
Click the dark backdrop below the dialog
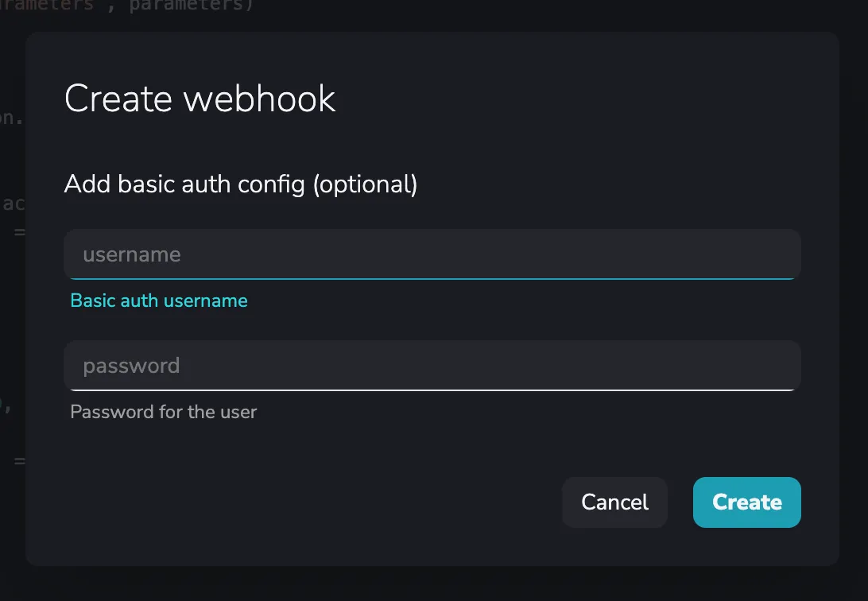[434, 584]
